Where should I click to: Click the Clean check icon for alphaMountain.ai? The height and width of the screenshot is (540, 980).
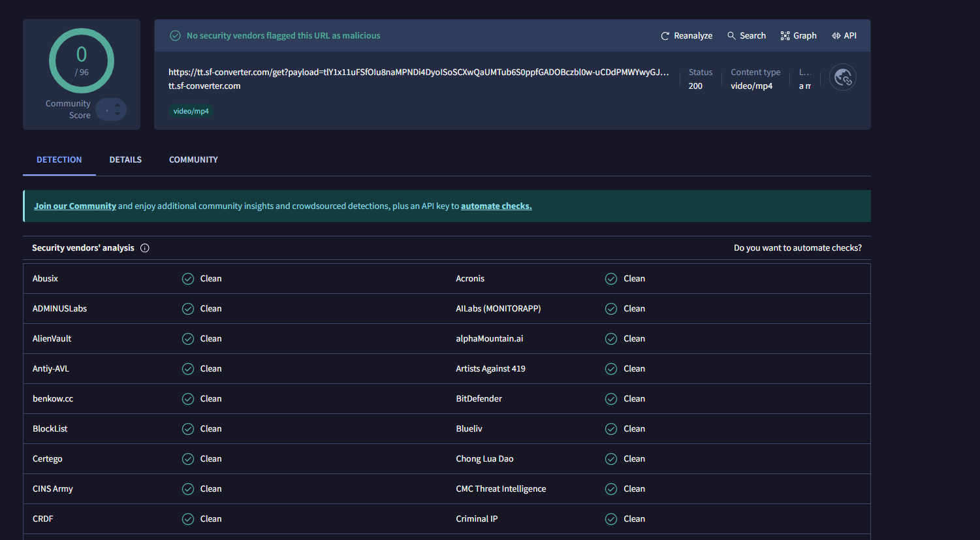[611, 339]
